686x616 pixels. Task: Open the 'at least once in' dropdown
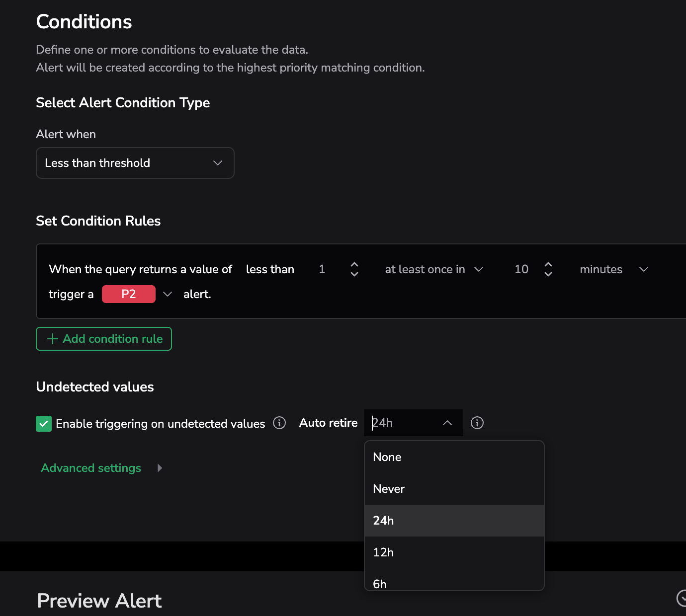(x=433, y=269)
